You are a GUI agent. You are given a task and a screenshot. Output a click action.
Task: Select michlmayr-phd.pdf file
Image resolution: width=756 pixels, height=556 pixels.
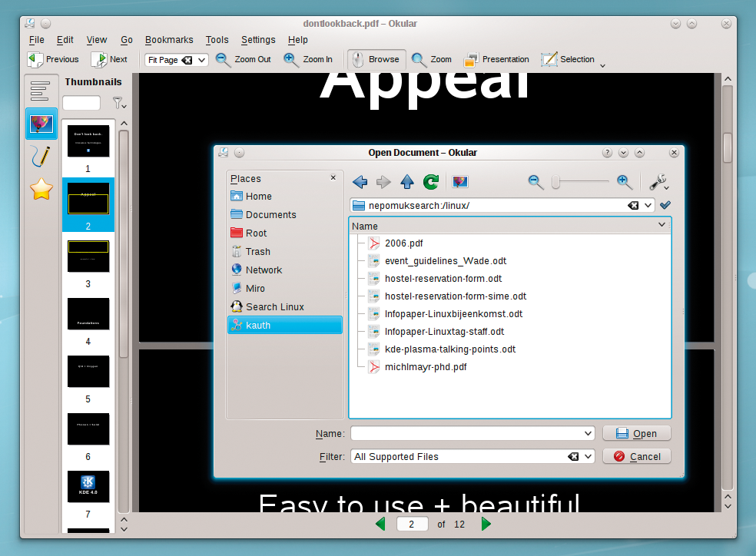pos(417,367)
